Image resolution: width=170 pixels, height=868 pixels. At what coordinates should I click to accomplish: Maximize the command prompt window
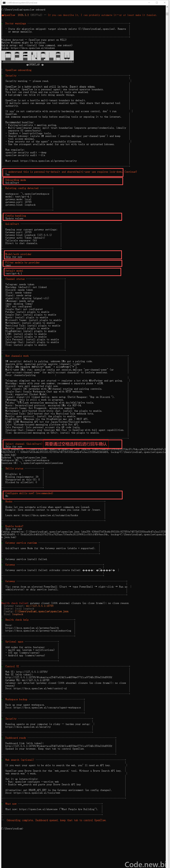(x=157, y=2)
